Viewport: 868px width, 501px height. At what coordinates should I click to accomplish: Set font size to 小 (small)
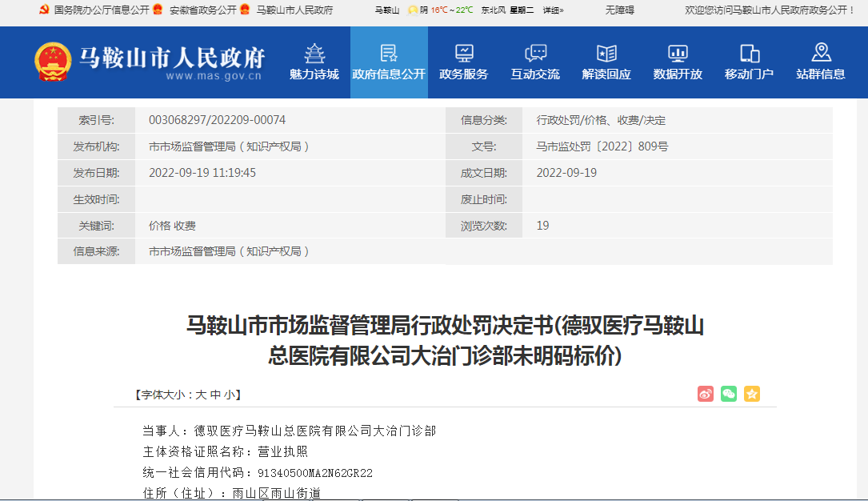coord(229,395)
